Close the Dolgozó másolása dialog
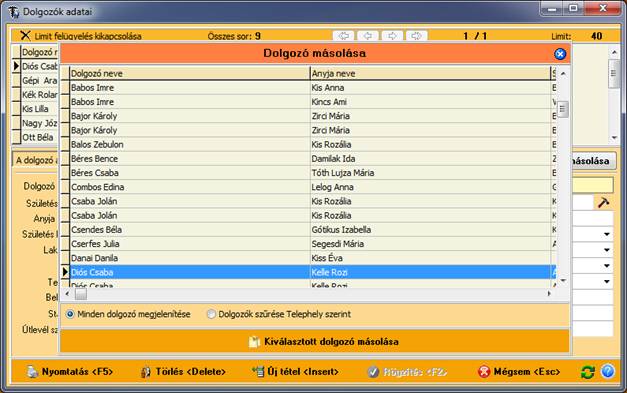The width and height of the screenshot is (627, 393). [560, 54]
